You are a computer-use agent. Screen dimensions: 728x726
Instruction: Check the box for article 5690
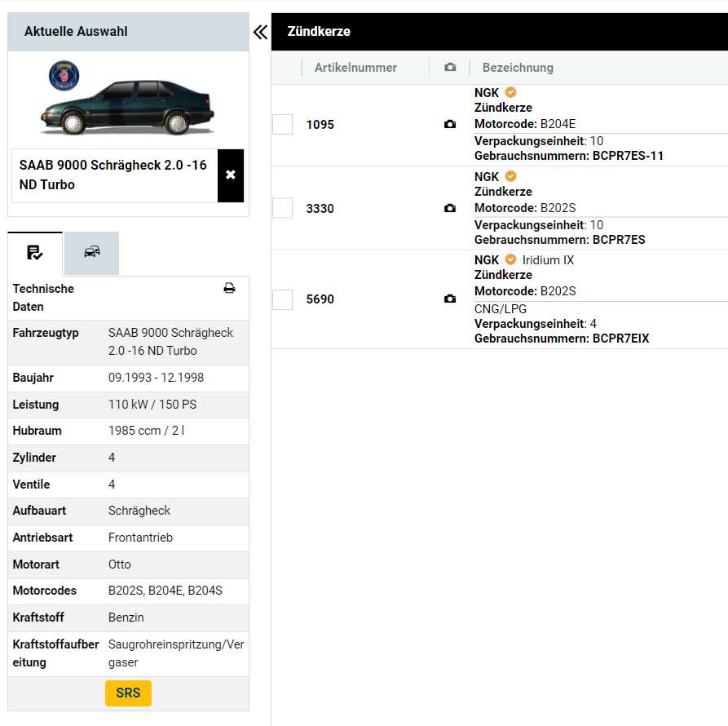(x=282, y=299)
